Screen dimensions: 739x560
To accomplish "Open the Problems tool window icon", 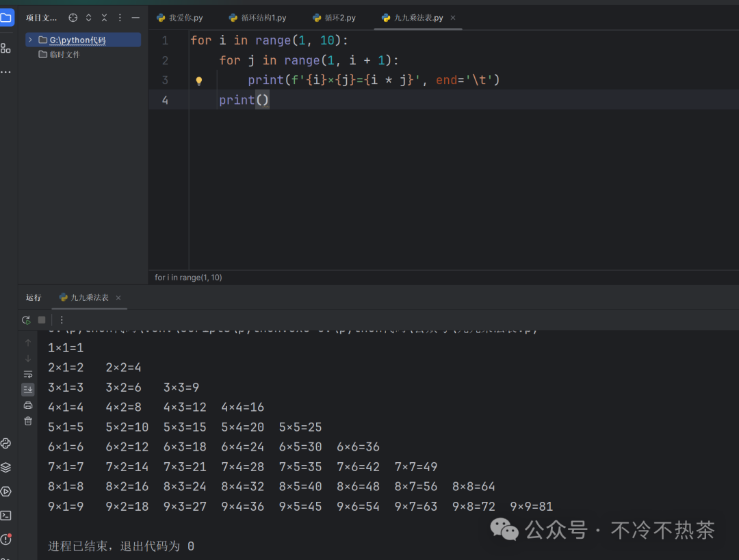I will [x=5, y=539].
